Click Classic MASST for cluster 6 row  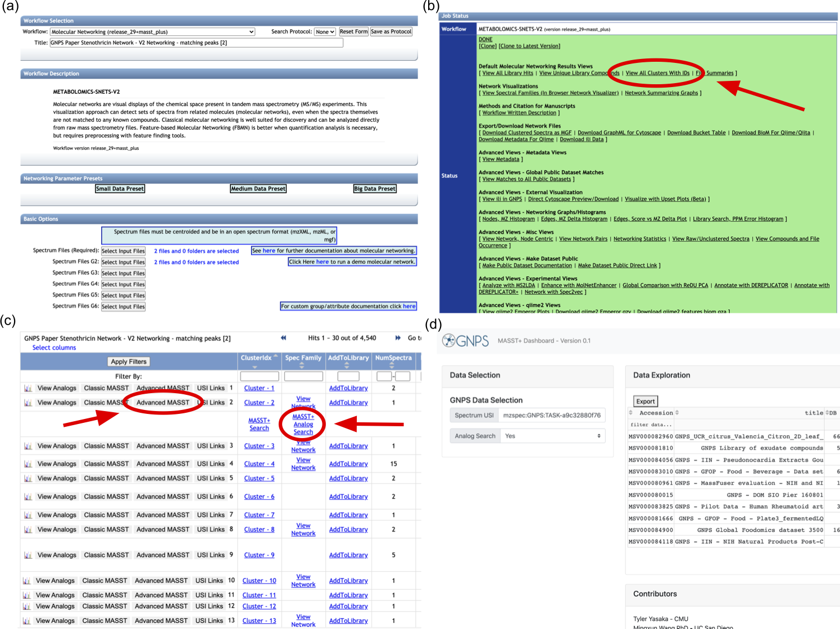(106, 497)
